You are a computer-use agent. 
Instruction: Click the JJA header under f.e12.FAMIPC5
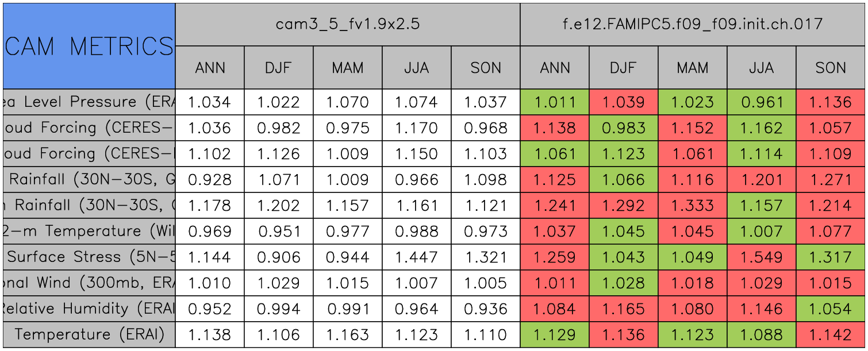(x=761, y=68)
